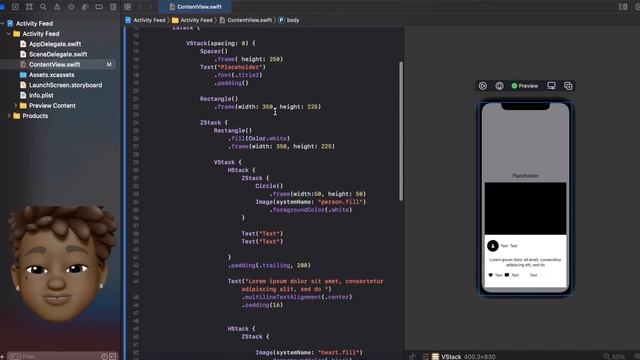Open the issue navigator warning icon
This screenshot has height=360, width=640.
pos(57,7)
